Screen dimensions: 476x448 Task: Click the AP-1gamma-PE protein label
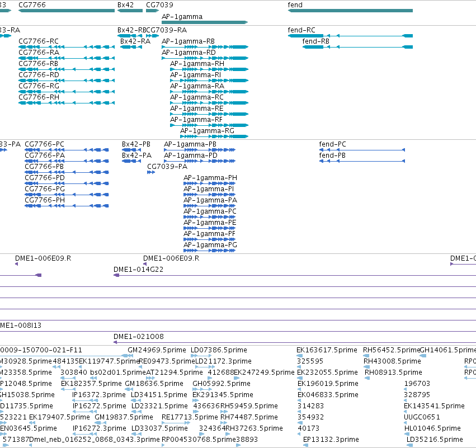(210, 223)
